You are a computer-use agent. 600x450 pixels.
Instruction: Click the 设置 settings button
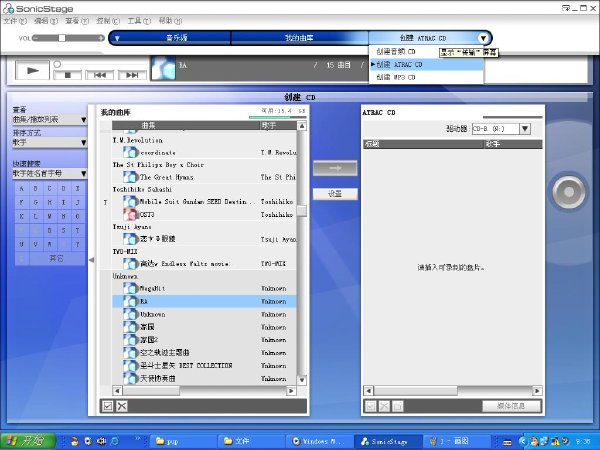[335, 194]
